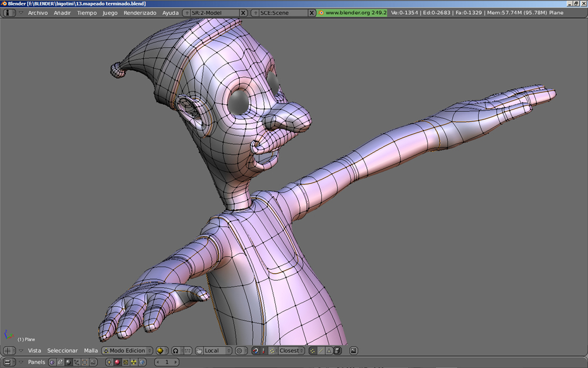
Task: Click the frame number field showing 1
Action: click(x=167, y=362)
